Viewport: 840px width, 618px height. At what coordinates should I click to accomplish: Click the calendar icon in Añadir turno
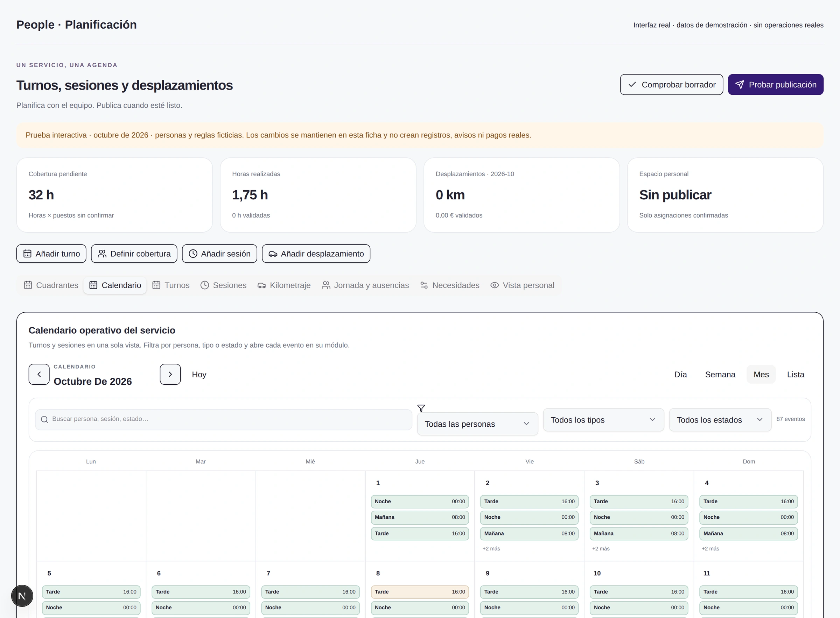coord(27,254)
